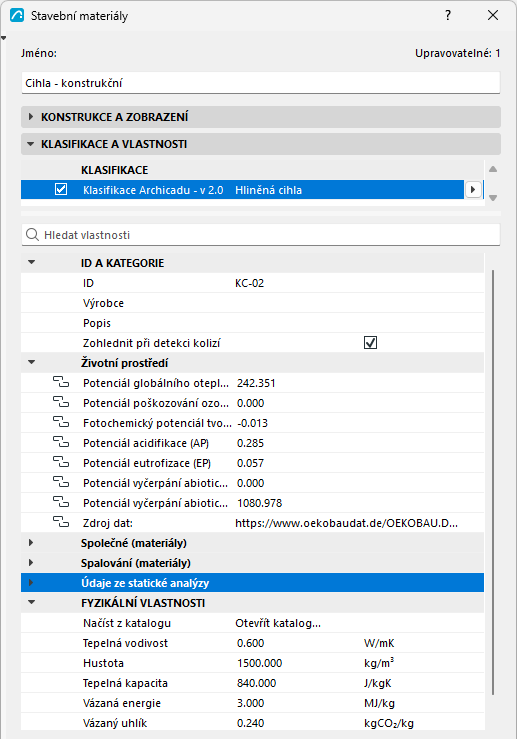Edit Tepelná kapacita value 840.000
517x739 pixels.
pyautogui.click(x=256, y=683)
